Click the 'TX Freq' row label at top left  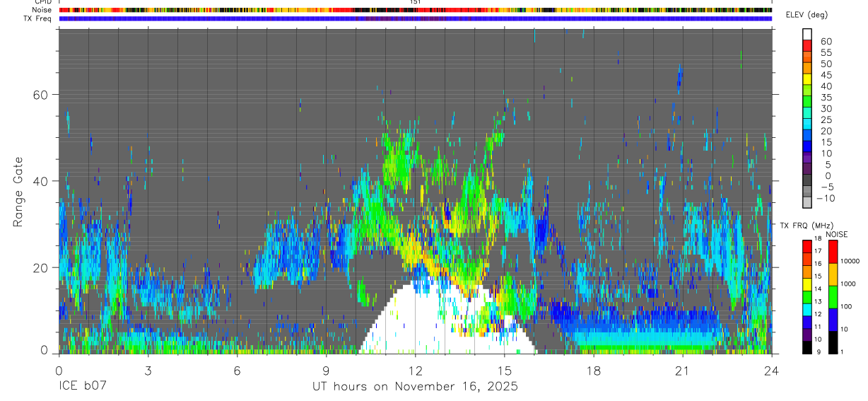pyautogui.click(x=39, y=18)
